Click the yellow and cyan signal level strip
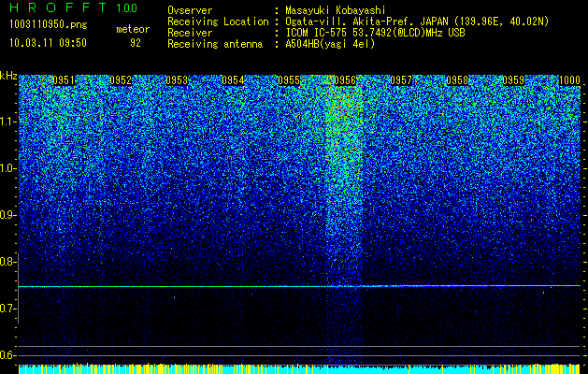This screenshot has width=588, height=374. [299, 368]
